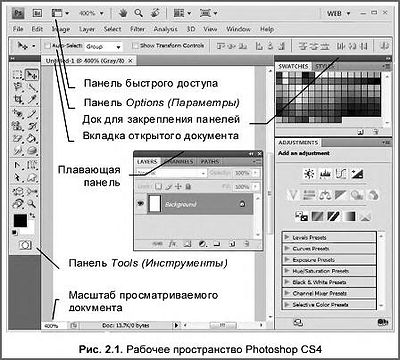
Task: Select the Clone Stamp tool
Action: tap(18, 126)
